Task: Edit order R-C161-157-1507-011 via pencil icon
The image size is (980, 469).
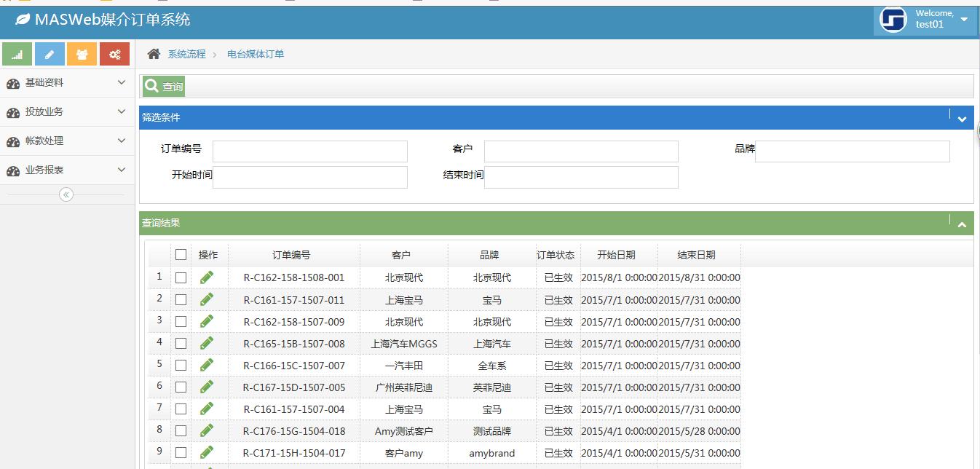Action: [207, 299]
